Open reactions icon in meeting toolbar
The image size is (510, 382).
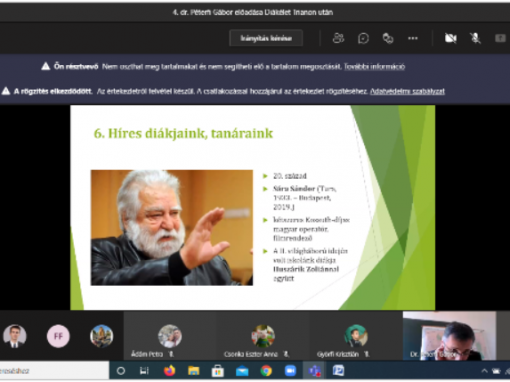pyautogui.click(x=388, y=38)
